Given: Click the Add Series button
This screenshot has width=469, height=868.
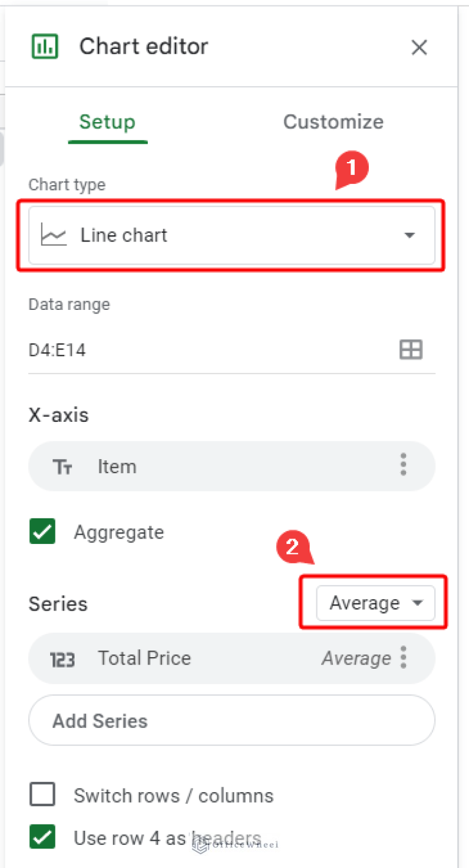Looking at the screenshot, I should click(x=231, y=721).
